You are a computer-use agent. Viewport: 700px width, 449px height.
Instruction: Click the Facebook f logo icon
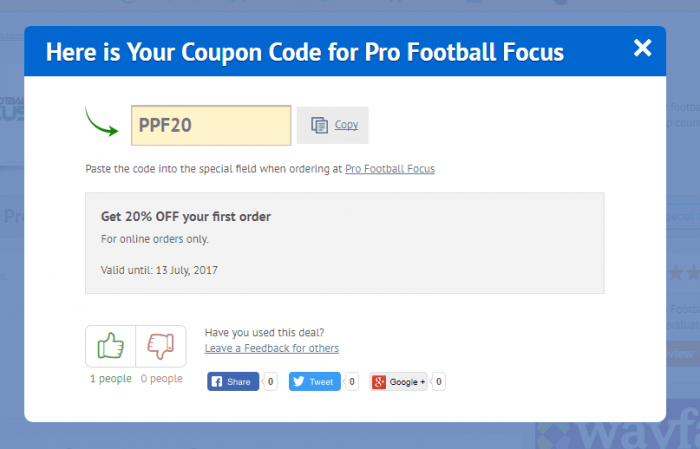click(217, 382)
